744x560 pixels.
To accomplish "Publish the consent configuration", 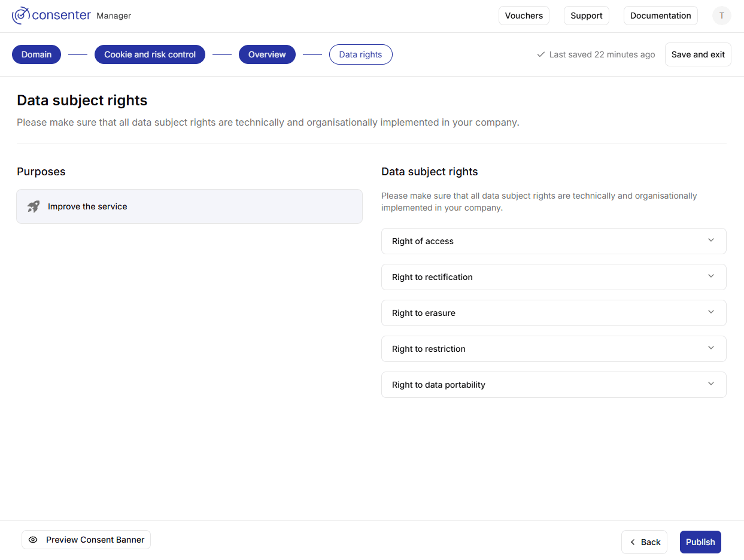I will (x=700, y=542).
